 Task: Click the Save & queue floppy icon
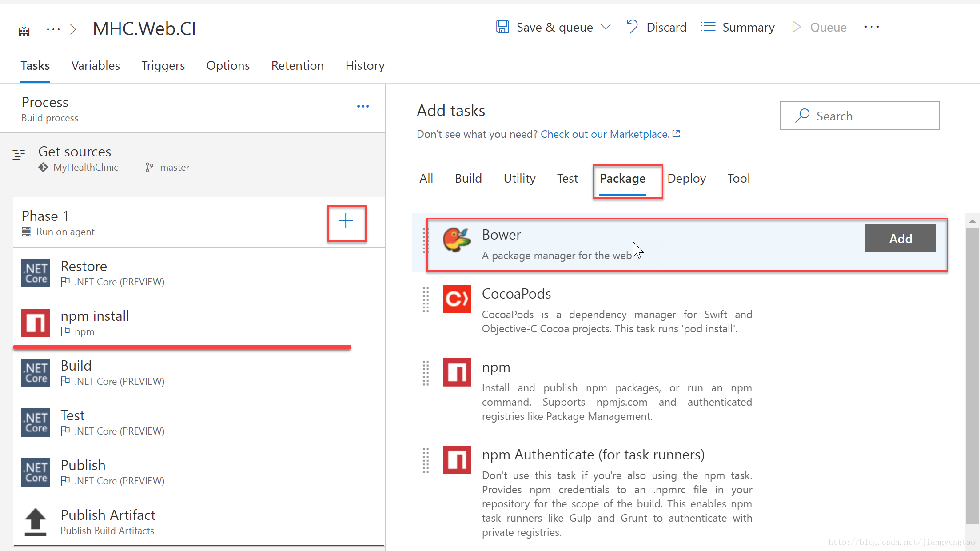(502, 27)
